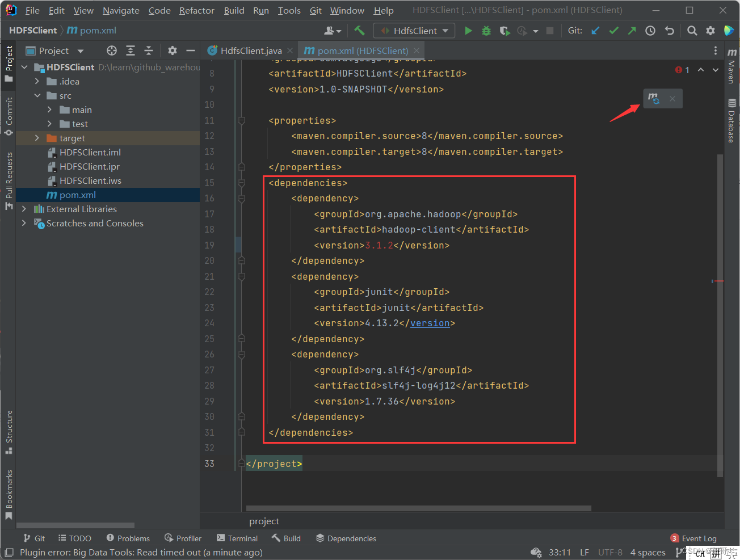
Task: Select opened file locate target icon
Action: [x=112, y=50]
